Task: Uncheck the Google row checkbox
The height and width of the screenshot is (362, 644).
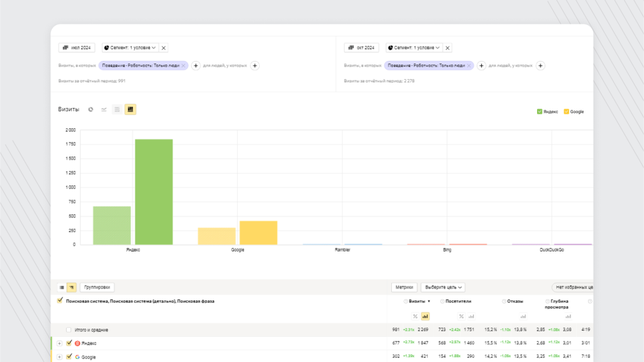Action: click(x=69, y=357)
